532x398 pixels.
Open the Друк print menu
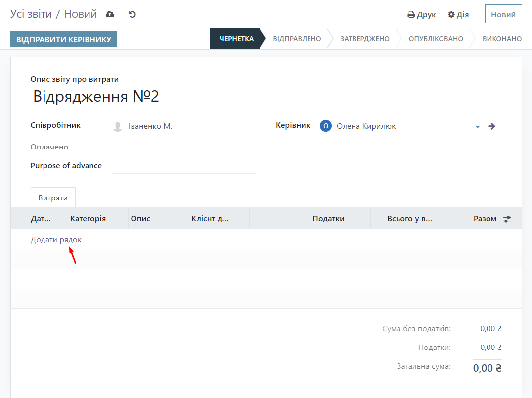(x=421, y=15)
